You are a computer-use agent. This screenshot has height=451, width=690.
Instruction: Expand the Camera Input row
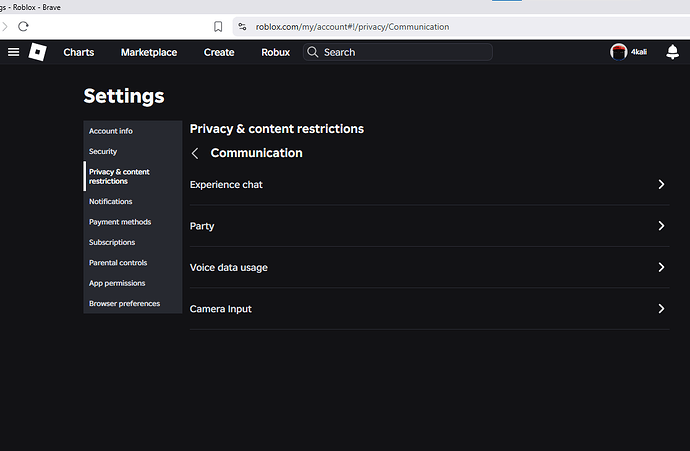coord(661,309)
